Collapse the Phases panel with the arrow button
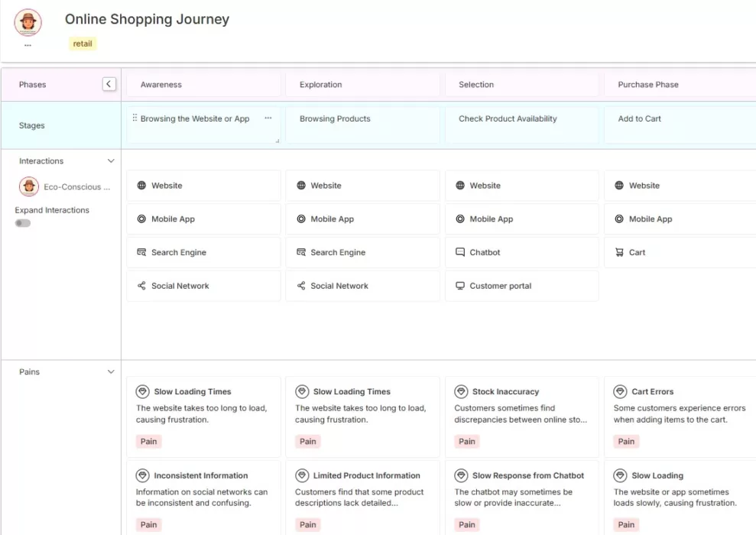The image size is (756, 535). pyautogui.click(x=109, y=83)
